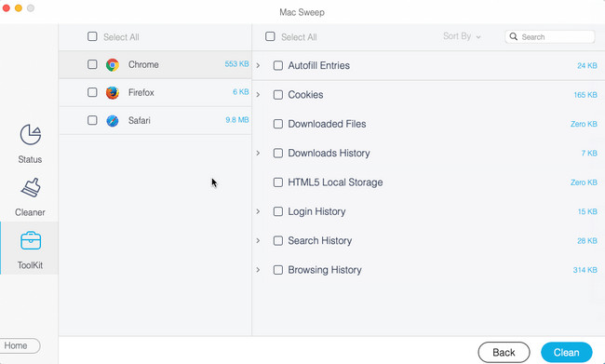The image size is (605, 364).
Task: Check the HTML5 Local Storage checkbox
Action: [x=277, y=182]
